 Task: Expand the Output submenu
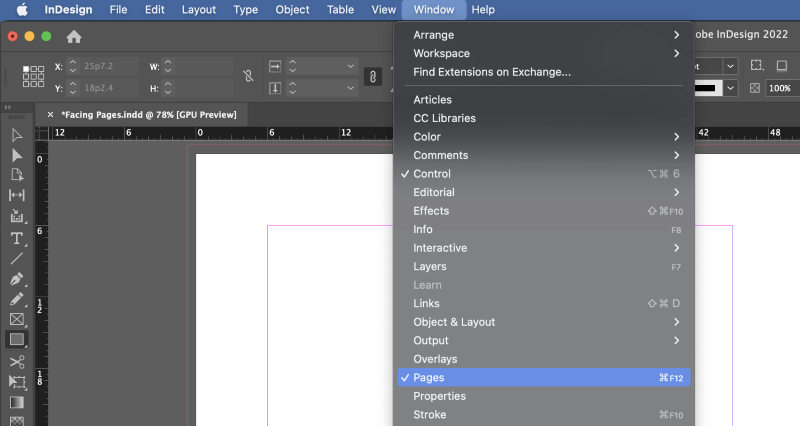tap(544, 340)
